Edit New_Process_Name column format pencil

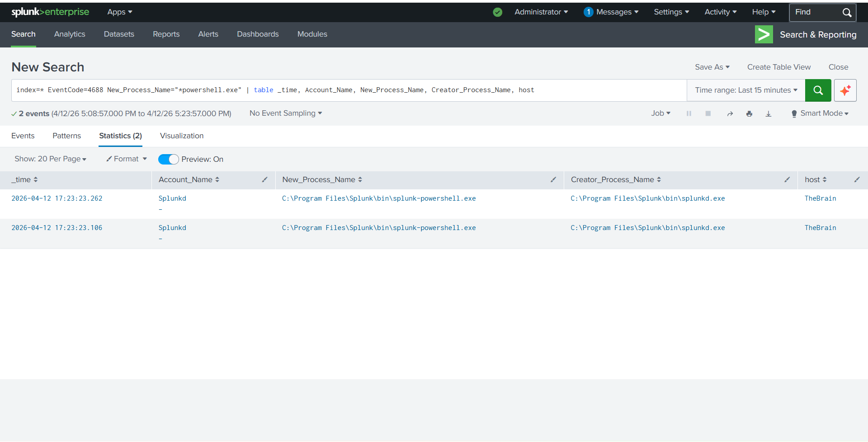coord(553,180)
